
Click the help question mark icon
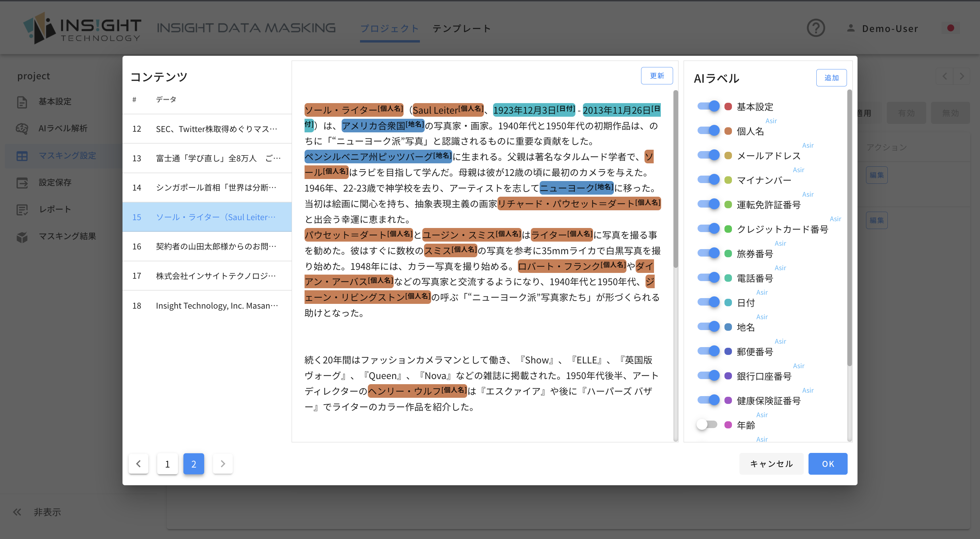[x=816, y=28]
